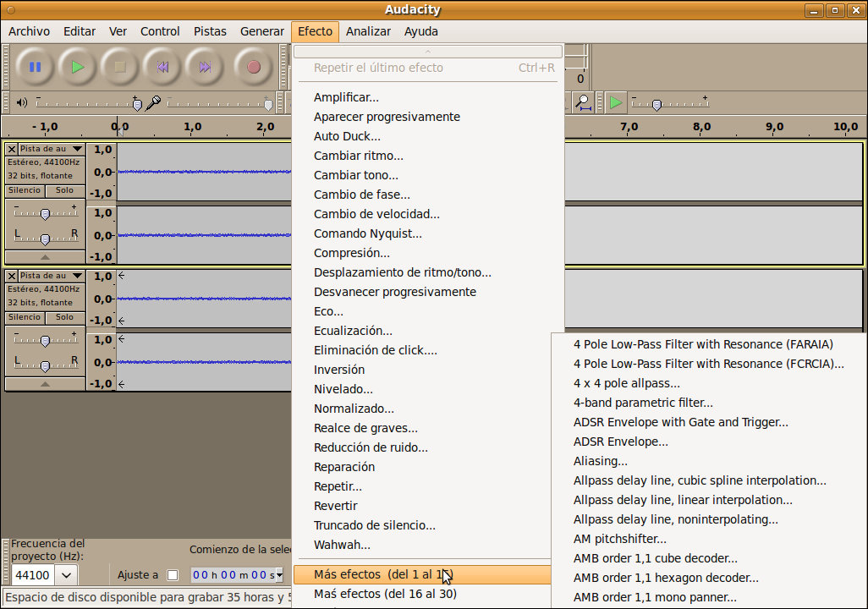The image size is (868, 609).
Task: Expand Más efectos (del 1 al 15) submenu
Action: point(423,574)
